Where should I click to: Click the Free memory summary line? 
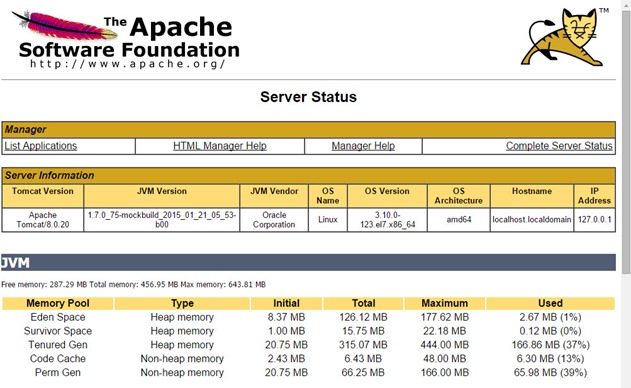click(x=134, y=285)
